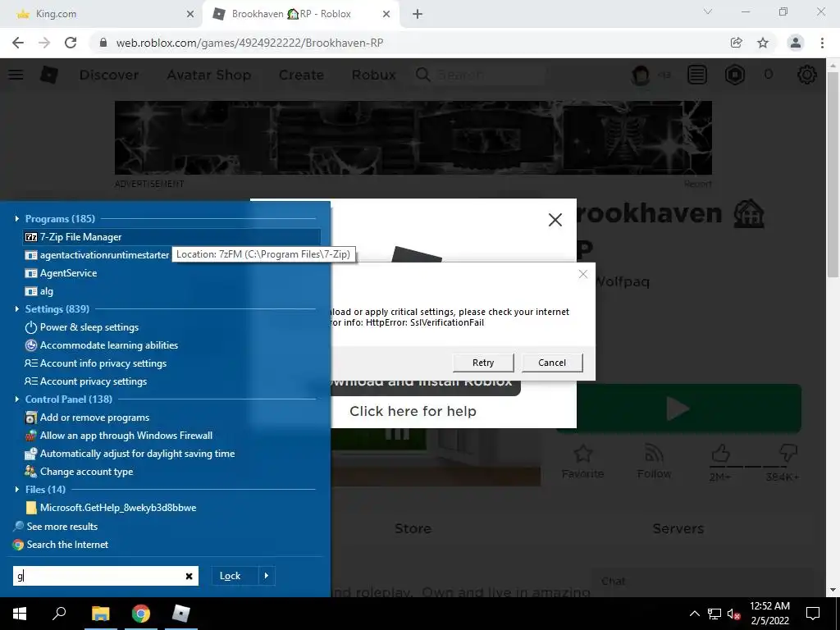Image resolution: width=840 pixels, height=630 pixels.
Task: Share this page icon in address bar
Action: 737,43
